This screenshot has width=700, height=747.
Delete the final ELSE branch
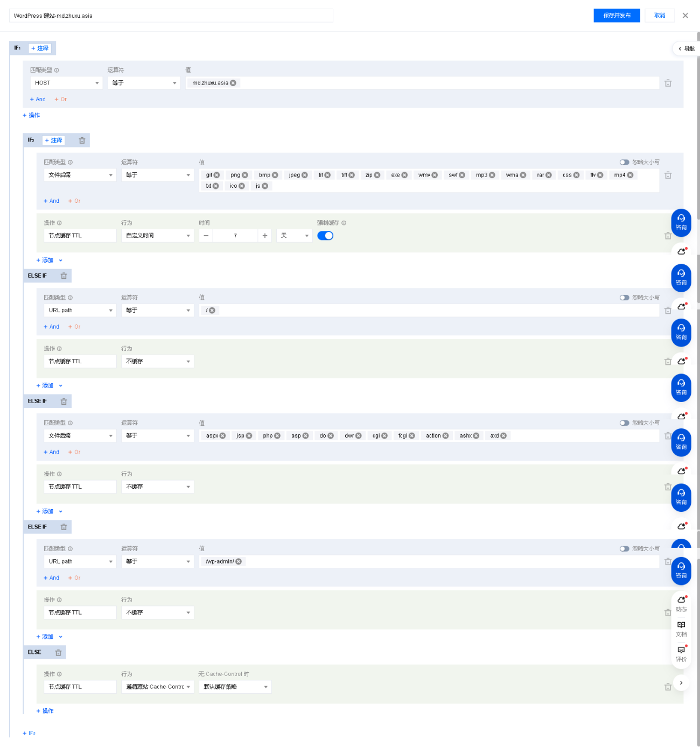pyautogui.click(x=58, y=653)
